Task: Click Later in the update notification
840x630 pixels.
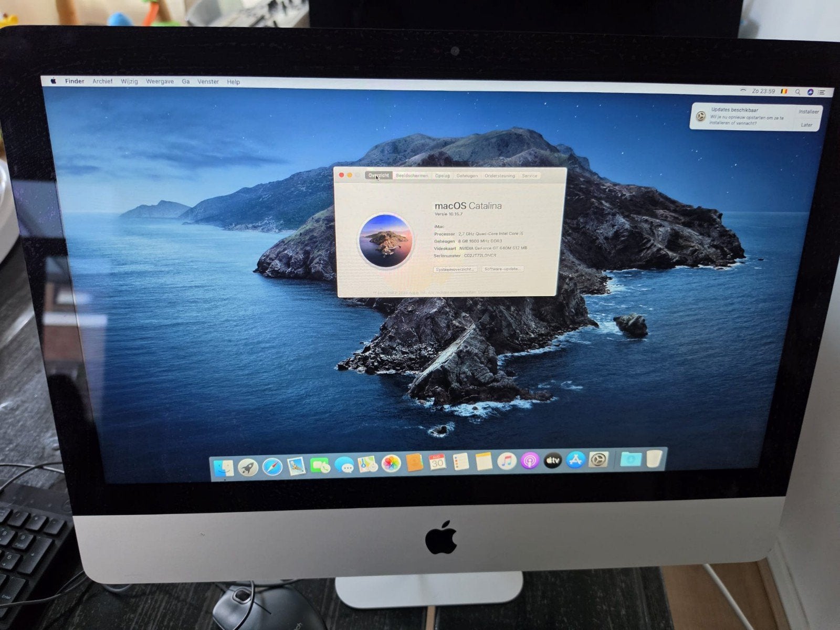Action: [807, 125]
